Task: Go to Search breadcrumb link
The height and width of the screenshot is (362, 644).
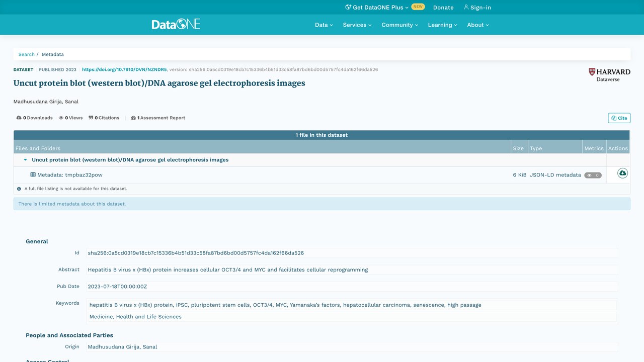Action: click(x=27, y=54)
